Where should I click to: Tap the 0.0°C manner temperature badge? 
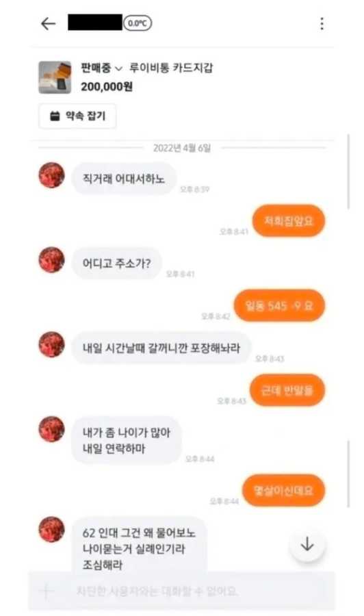pyautogui.click(x=138, y=23)
